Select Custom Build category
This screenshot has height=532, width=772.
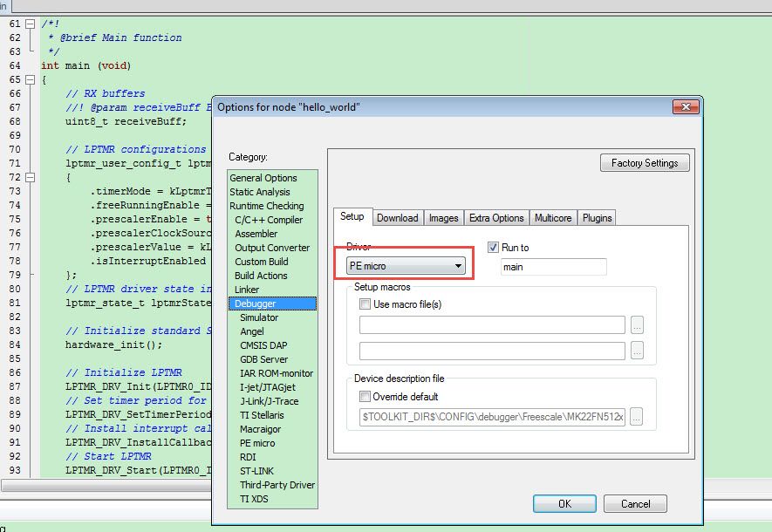pos(262,262)
